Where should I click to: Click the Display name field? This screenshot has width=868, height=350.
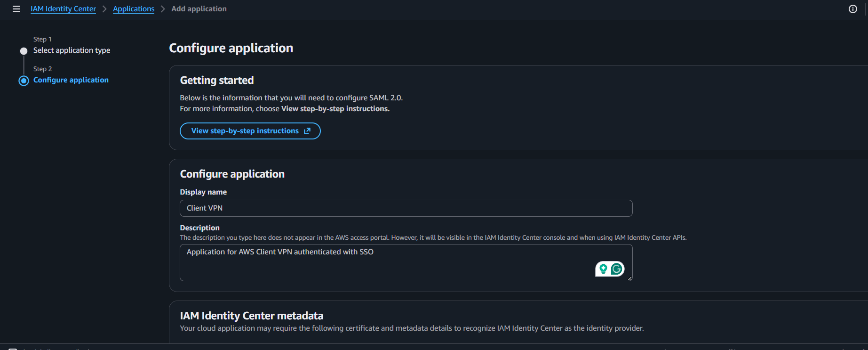406,208
